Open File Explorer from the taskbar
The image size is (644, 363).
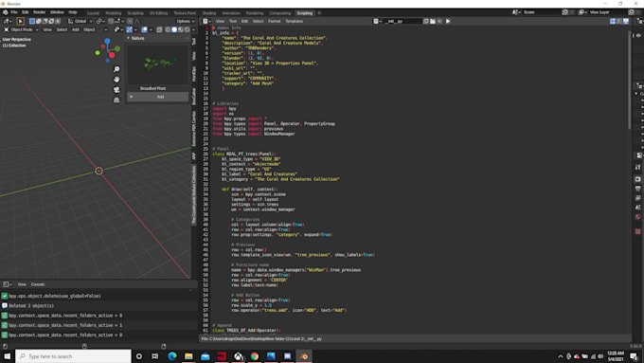(x=188, y=356)
